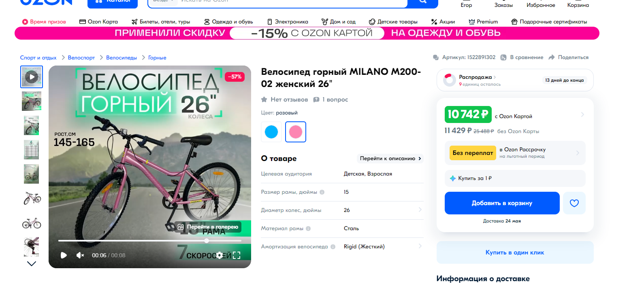Enter video fullscreen mode

pos(237,255)
